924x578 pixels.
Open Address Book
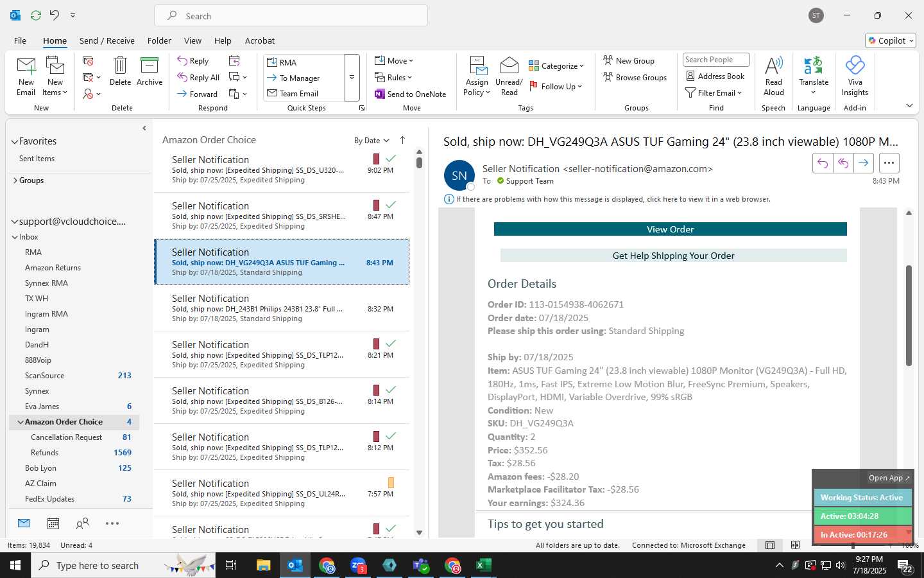click(x=715, y=76)
